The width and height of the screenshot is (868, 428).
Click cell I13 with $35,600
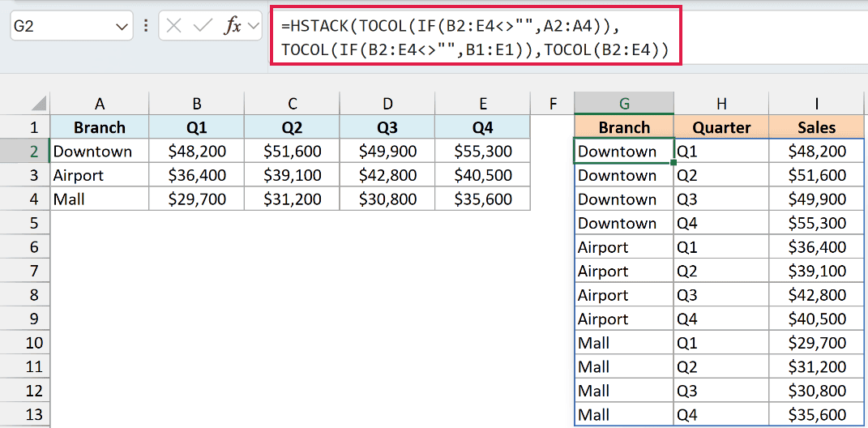click(x=816, y=414)
